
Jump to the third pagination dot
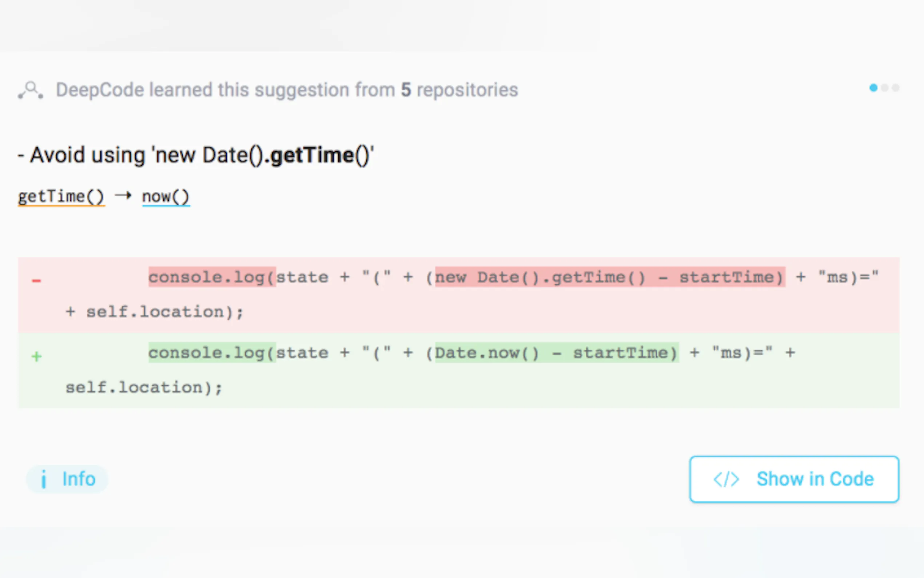(896, 88)
